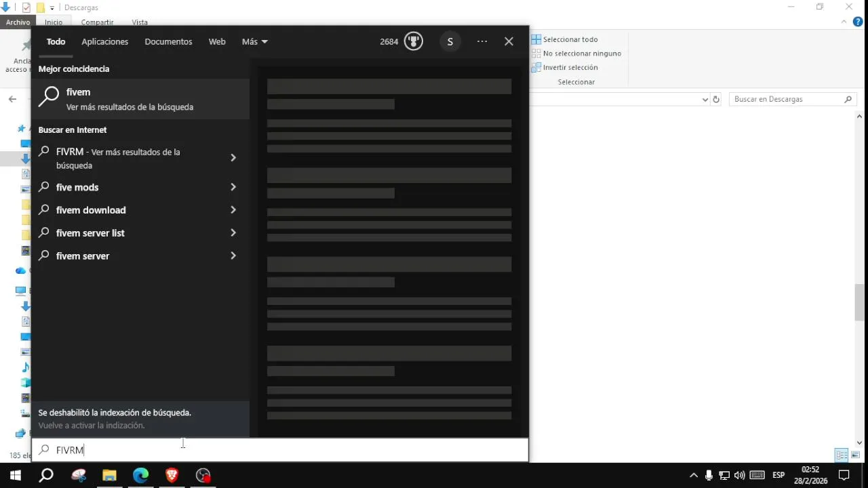868x488 pixels.
Task: Click the taskbar search magnifier icon
Action: pos(46,475)
